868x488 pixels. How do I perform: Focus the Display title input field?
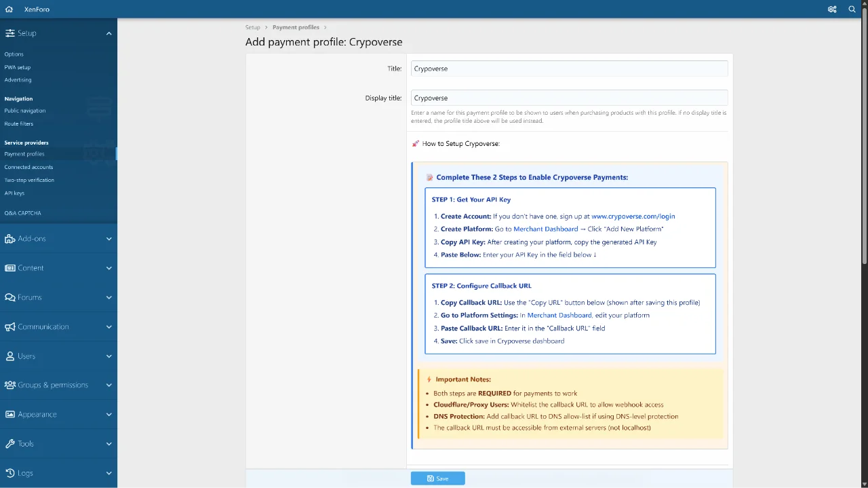[569, 98]
